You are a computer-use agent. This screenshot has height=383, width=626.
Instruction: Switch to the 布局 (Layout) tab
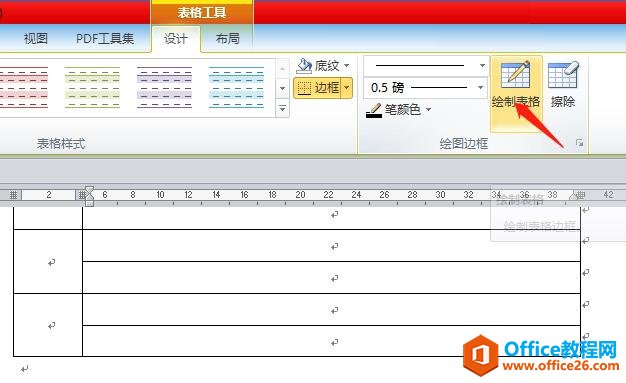coord(228,39)
